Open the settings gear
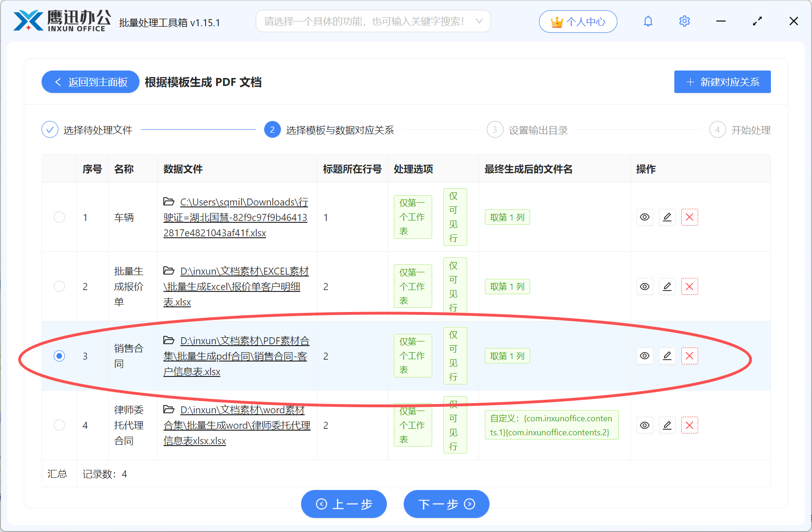 [x=684, y=21]
